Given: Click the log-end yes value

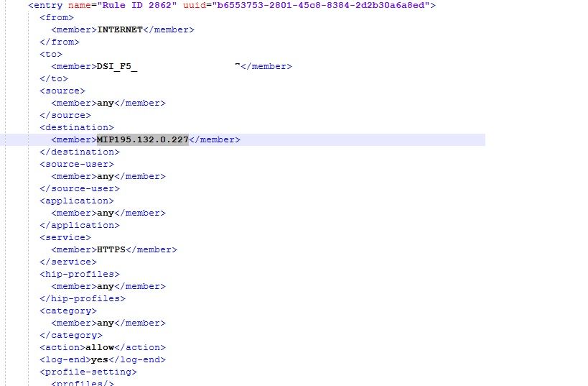Looking at the screenshot, I should tap(99, 359).
